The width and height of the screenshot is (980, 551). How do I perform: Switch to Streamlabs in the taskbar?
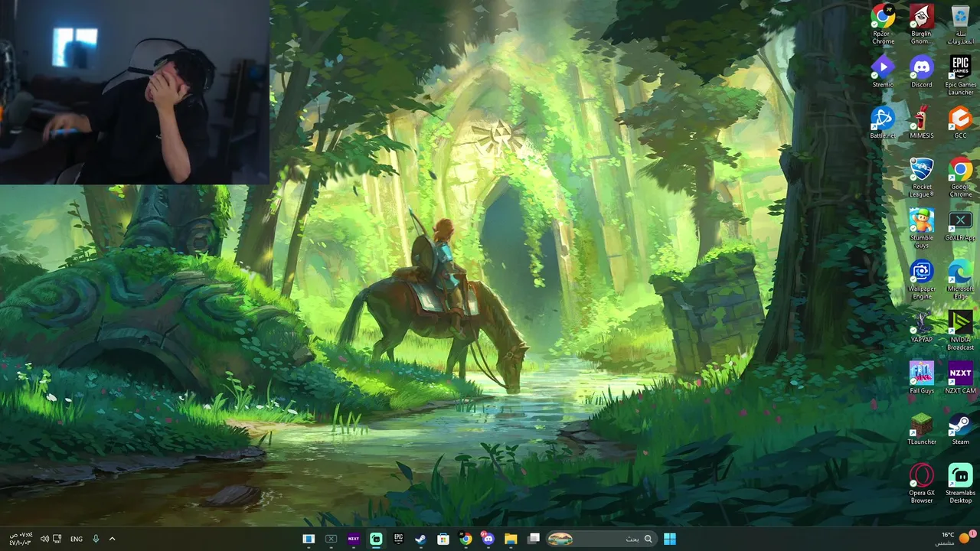(376, 539)
